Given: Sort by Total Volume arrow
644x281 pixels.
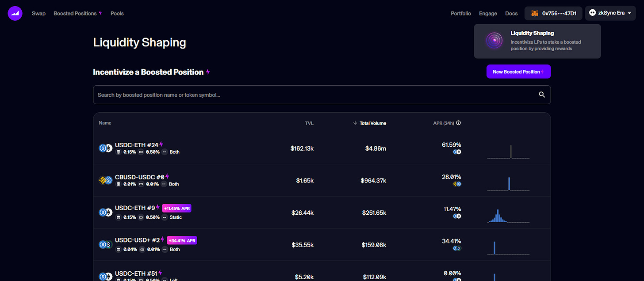Looking at the screenshot, I should (x=355, y=123).
